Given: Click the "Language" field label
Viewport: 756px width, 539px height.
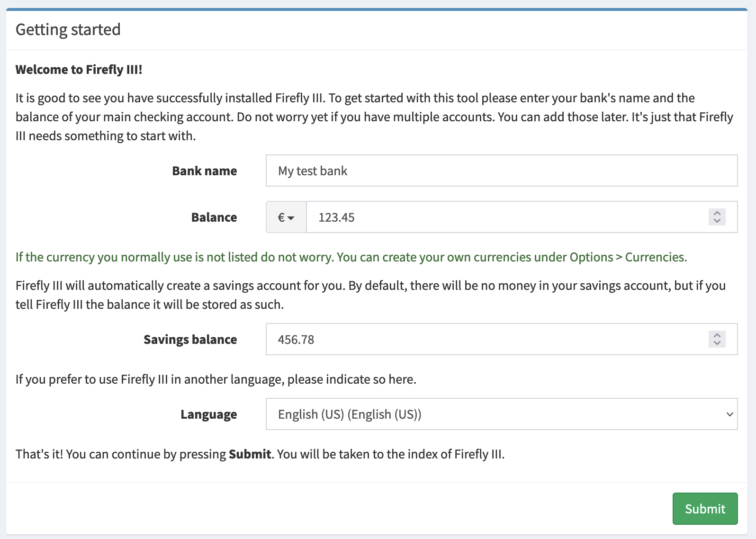Looking at the screenshot, I should pos(208,414).
